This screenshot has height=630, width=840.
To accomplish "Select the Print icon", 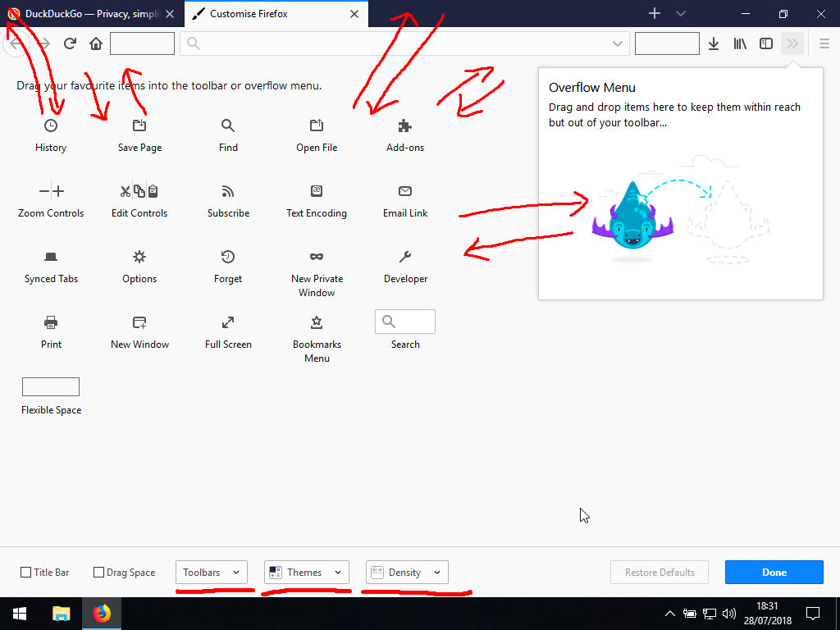I will 51,322.
